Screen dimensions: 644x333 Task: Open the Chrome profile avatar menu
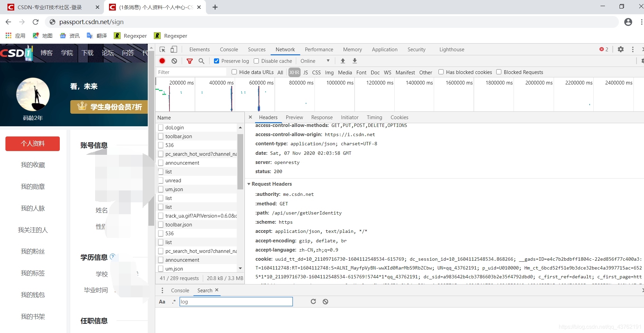(x=628, y=22)
